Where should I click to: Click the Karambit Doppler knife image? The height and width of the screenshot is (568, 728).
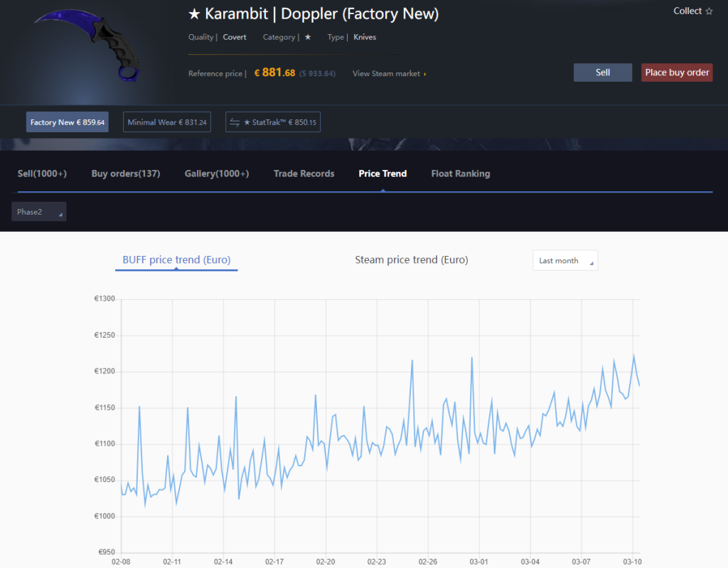(x=87, y=45)
